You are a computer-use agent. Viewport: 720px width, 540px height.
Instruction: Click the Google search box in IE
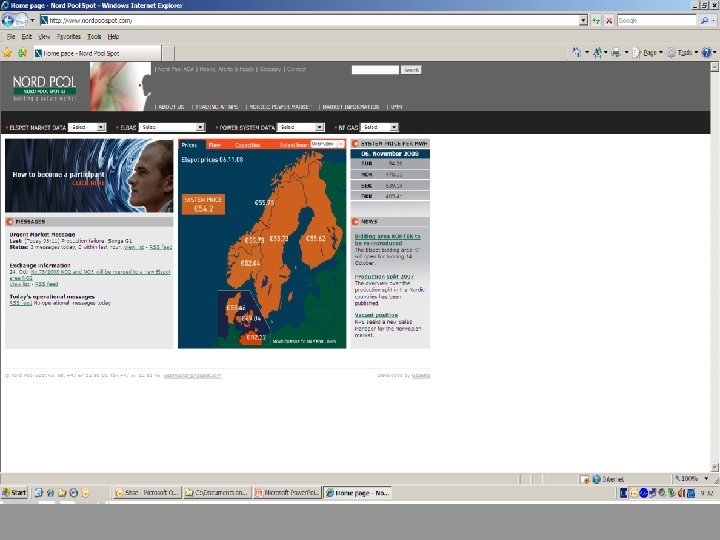[x=656, y=20]
